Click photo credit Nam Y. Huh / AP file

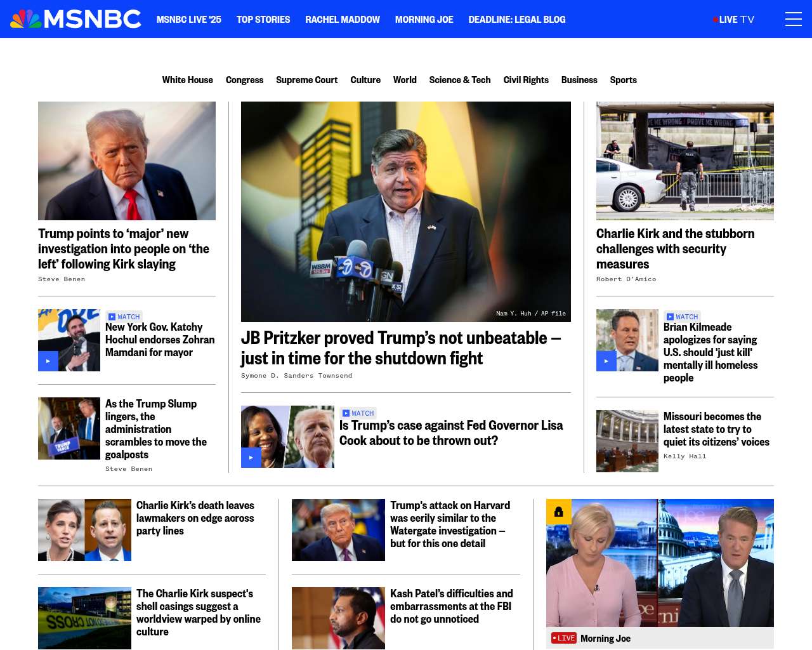point(531,314)
